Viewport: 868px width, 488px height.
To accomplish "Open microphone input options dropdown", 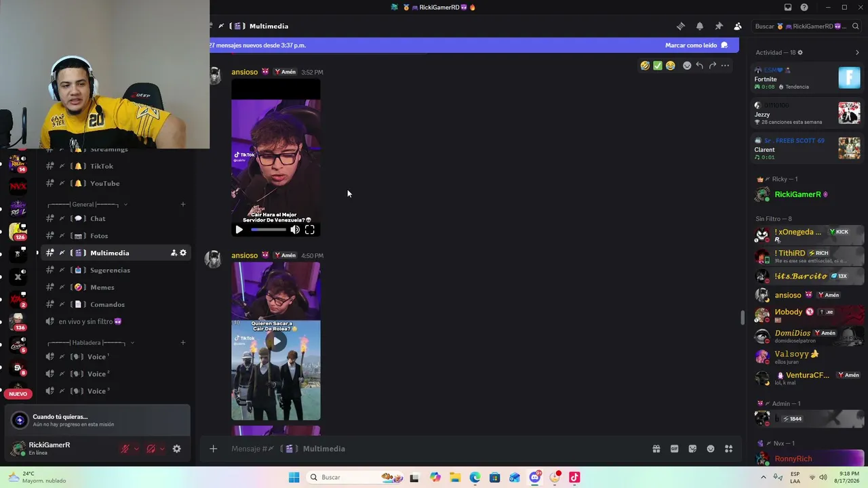I will (x=136, y=449).
